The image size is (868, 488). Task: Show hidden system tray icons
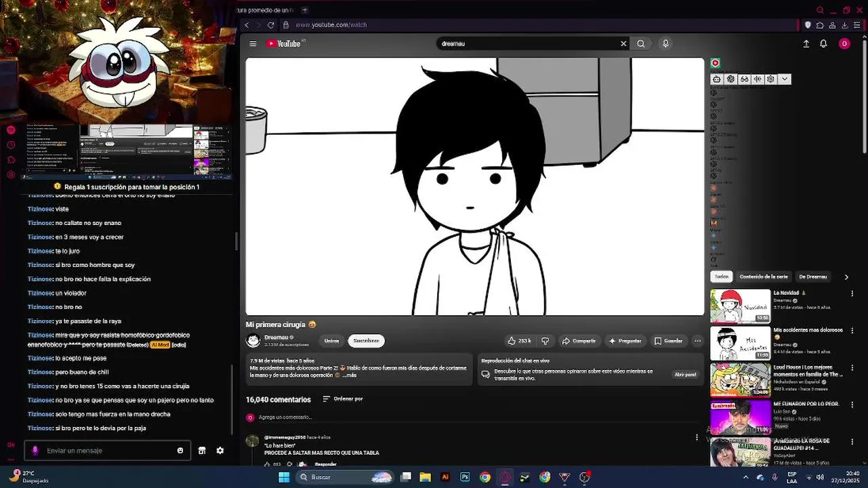coord(746,477)
